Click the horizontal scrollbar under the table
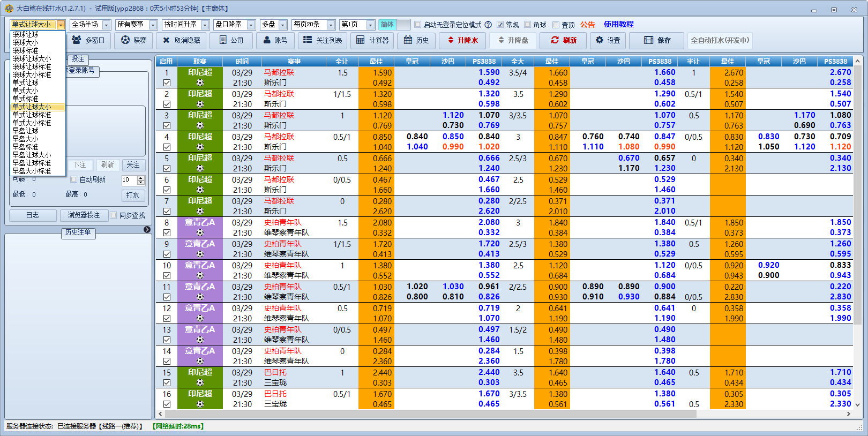The image size is (868, 436). coord(429,414)
